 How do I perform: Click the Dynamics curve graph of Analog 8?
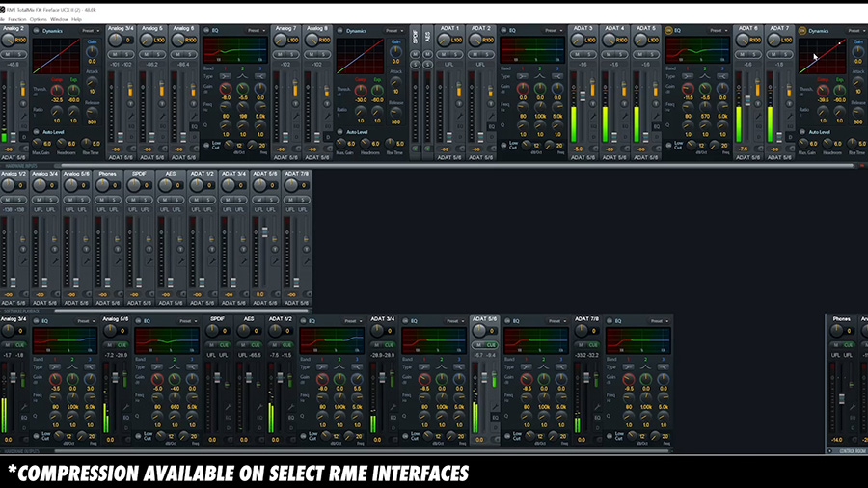(x=360, y=56)
